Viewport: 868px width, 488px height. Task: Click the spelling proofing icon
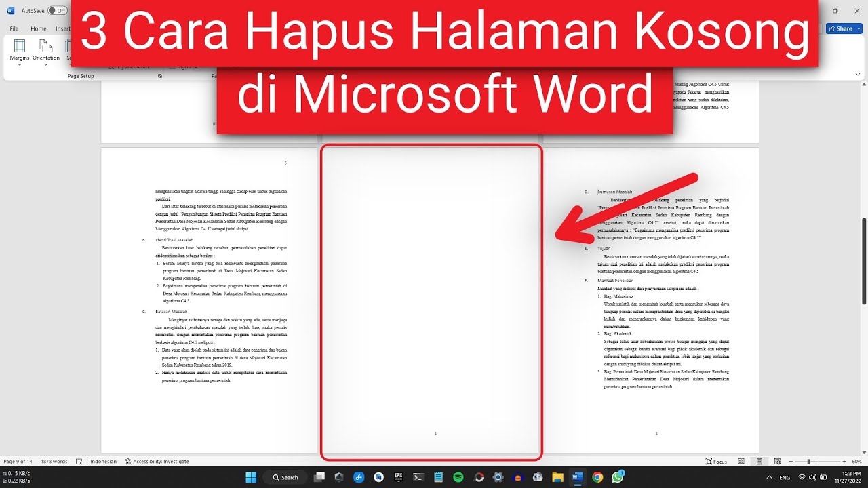tap(80, 462)
